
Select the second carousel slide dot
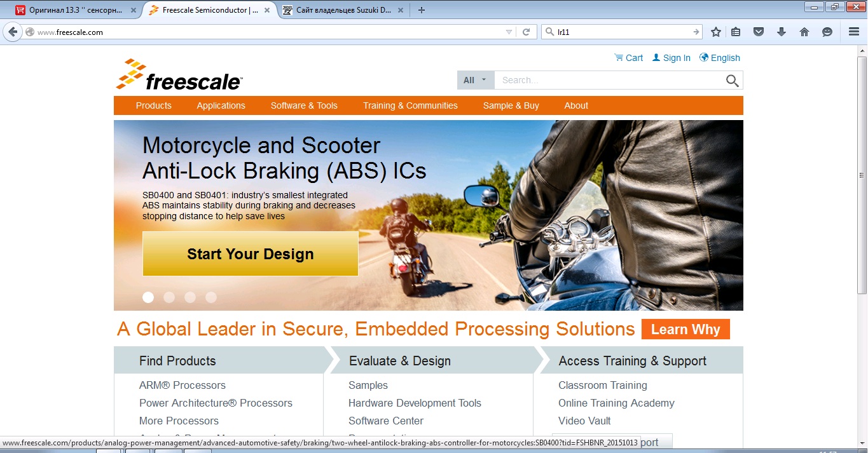tap(169, 297)
